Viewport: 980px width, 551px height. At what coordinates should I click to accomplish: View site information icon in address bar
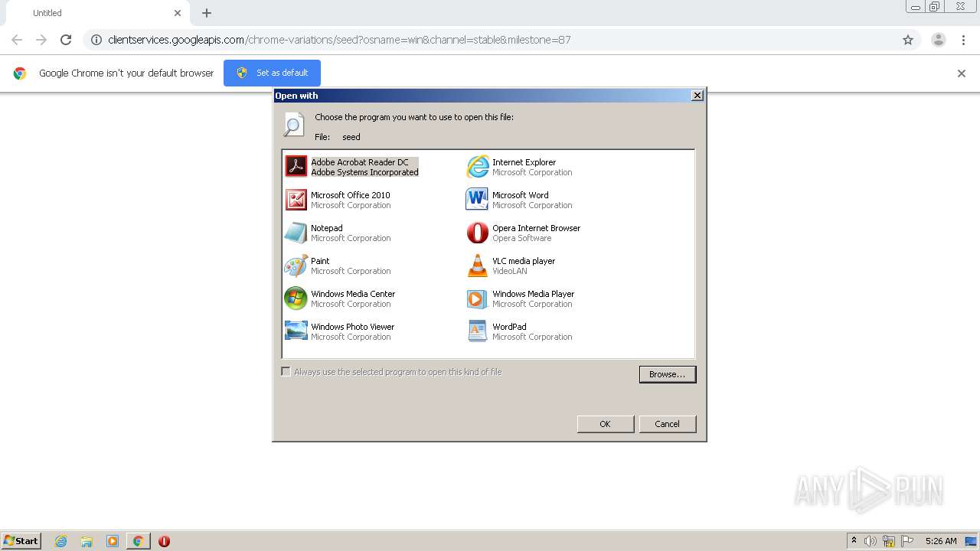click(x=96, y=40)
